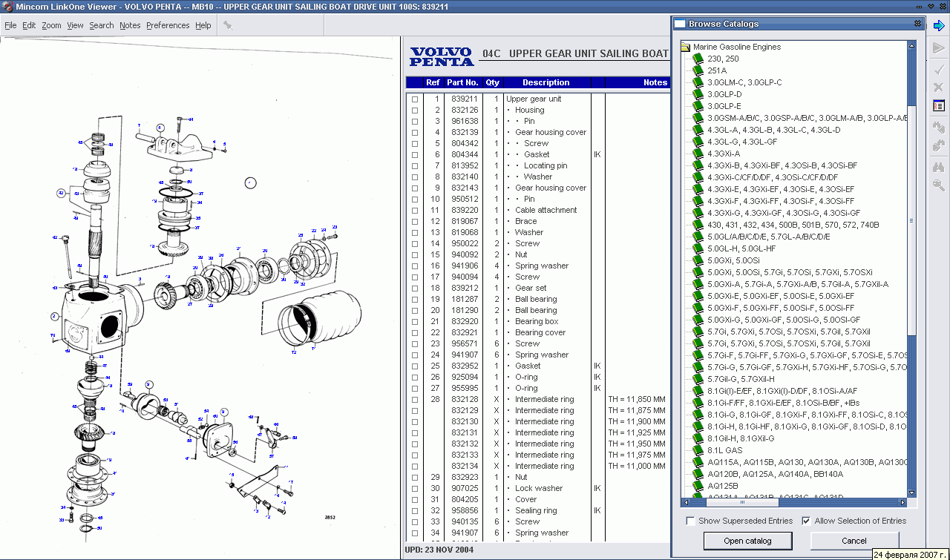
Task: Click the grey X icon in right toolbar
Action: [x=938, y=87]
